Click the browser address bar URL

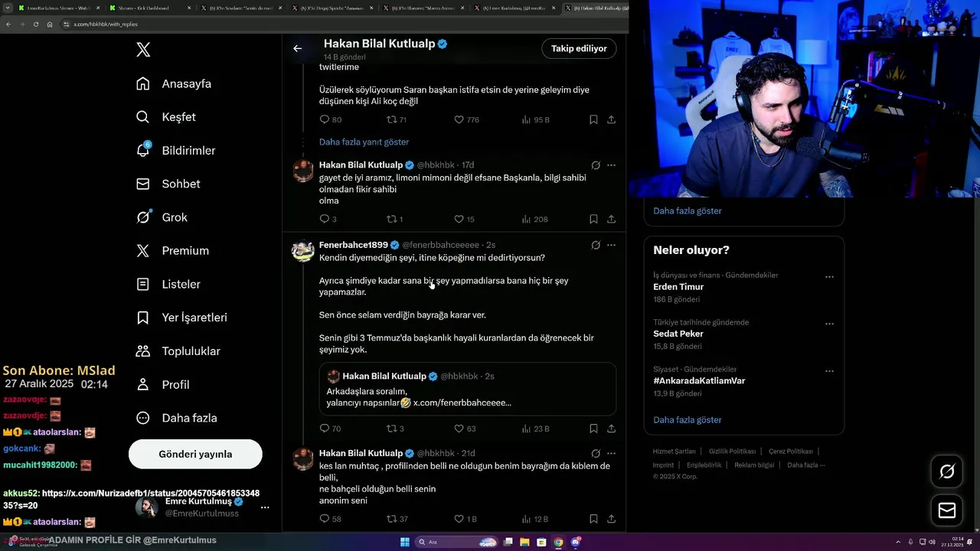pos(106,24)
